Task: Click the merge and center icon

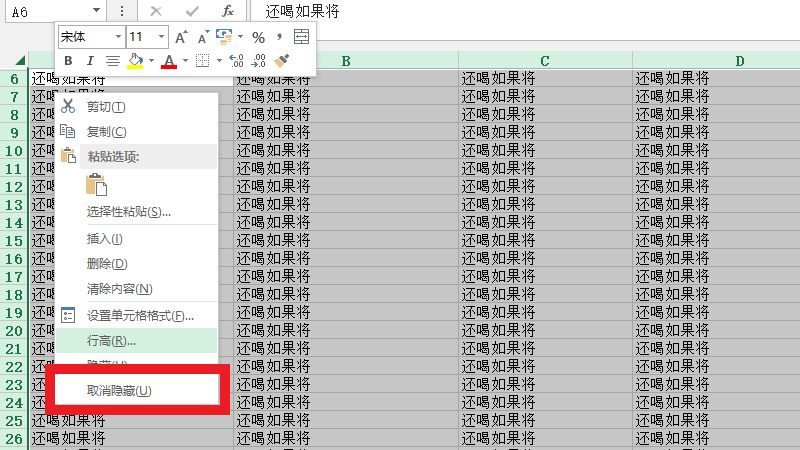Action: (301, 37)
